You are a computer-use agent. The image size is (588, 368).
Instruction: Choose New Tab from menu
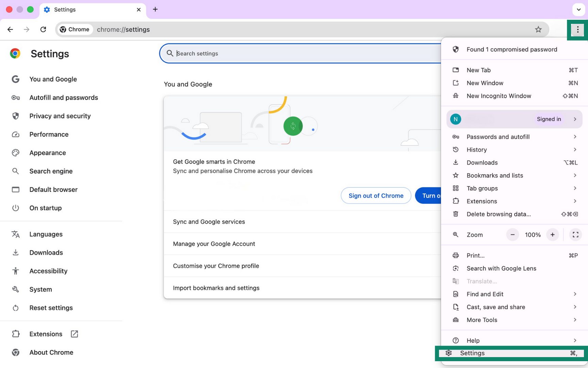pos(514,70)
